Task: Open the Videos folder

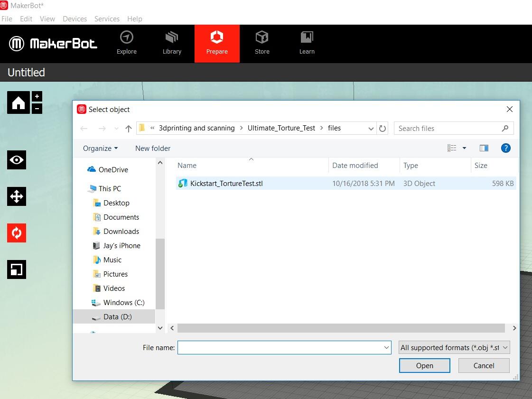Action: (109, 288)
